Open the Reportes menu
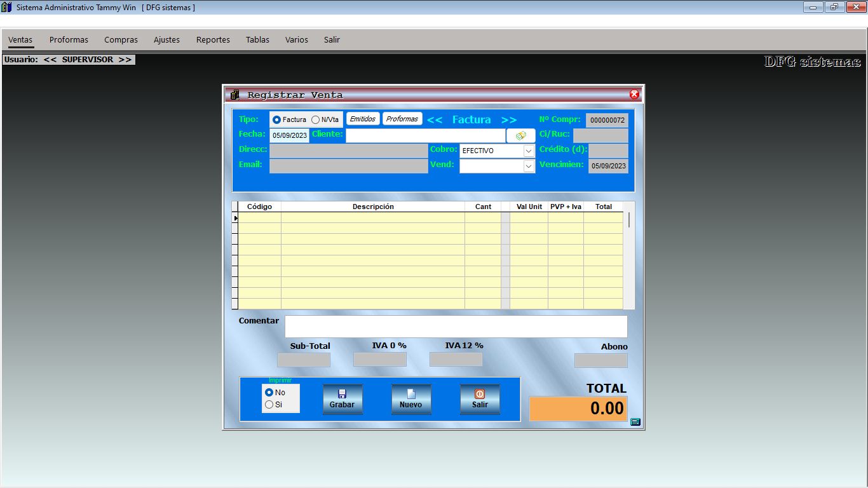This screenshot has height=488, width=868. click(x=213, y=39)
